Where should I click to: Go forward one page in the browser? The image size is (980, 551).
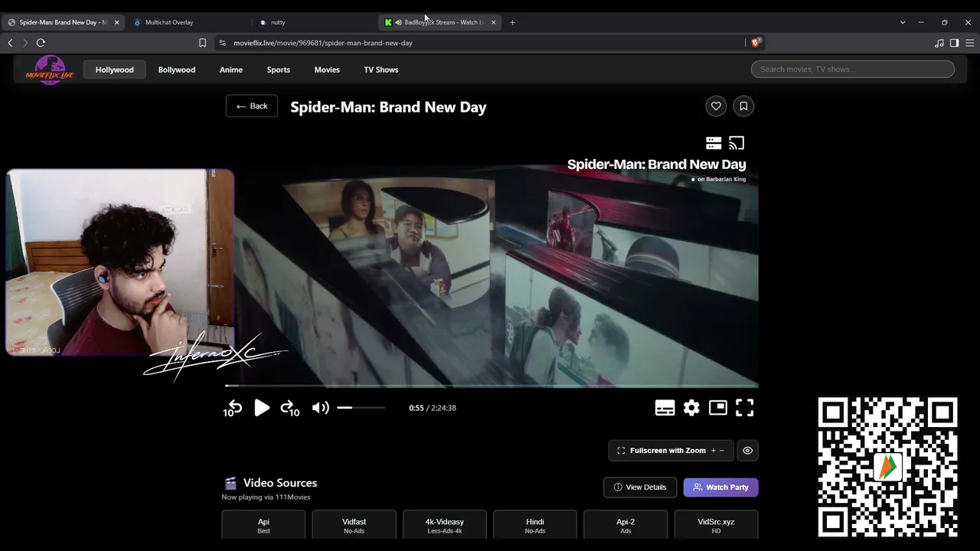[24, 43]
